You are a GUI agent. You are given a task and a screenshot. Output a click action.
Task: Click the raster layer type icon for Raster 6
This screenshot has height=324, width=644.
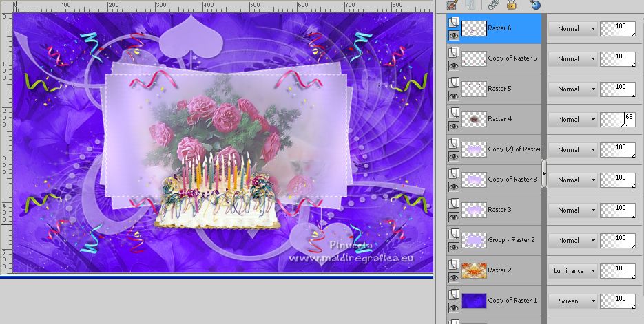click(453, 22)
